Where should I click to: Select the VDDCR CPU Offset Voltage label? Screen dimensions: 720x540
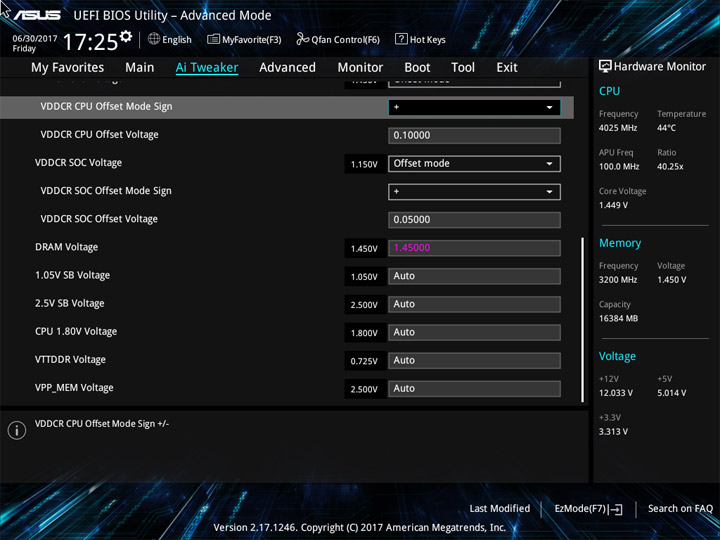coord(99,135)
